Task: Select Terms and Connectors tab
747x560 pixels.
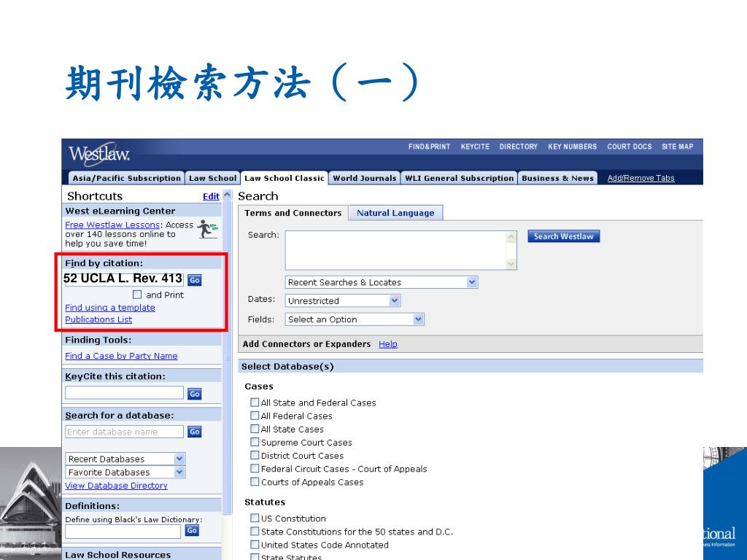Action: (x=293, y=213)
